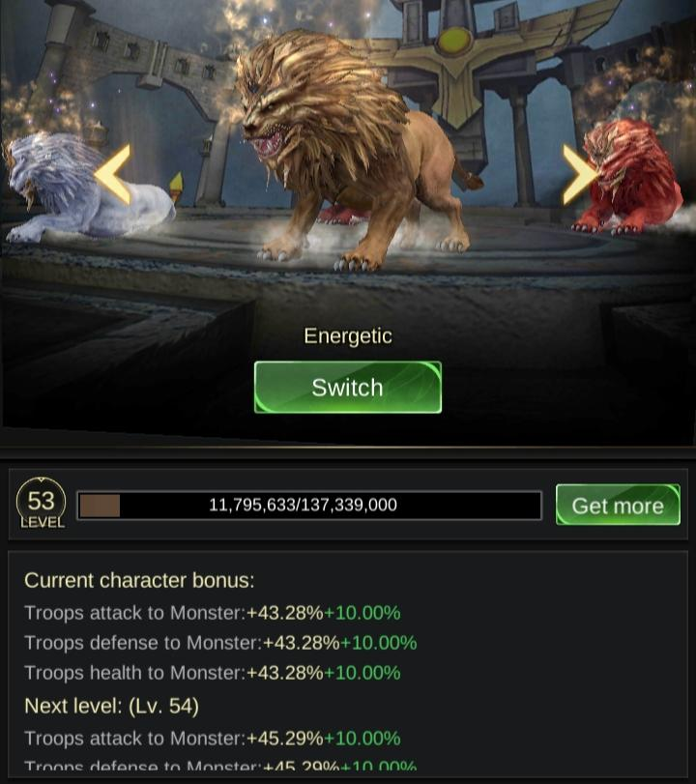
Task: Click the golden emblem above the arena
Action: (454, 40)
